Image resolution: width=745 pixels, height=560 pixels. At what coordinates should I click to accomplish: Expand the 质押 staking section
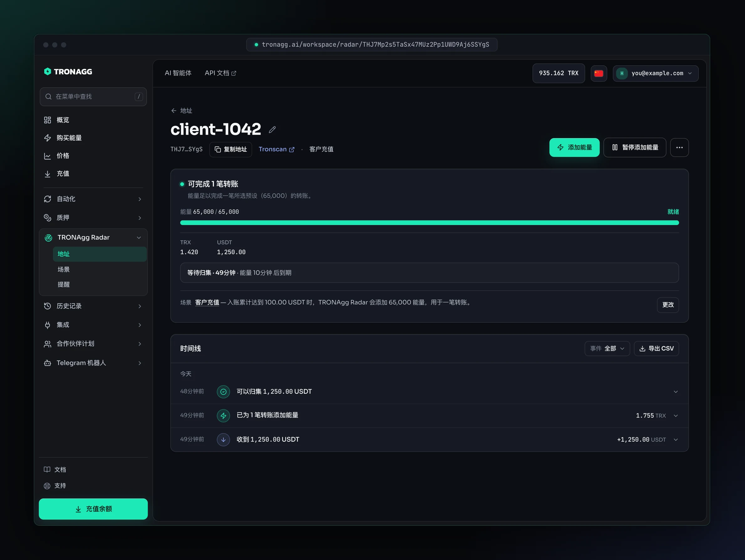tap(93, 218)
